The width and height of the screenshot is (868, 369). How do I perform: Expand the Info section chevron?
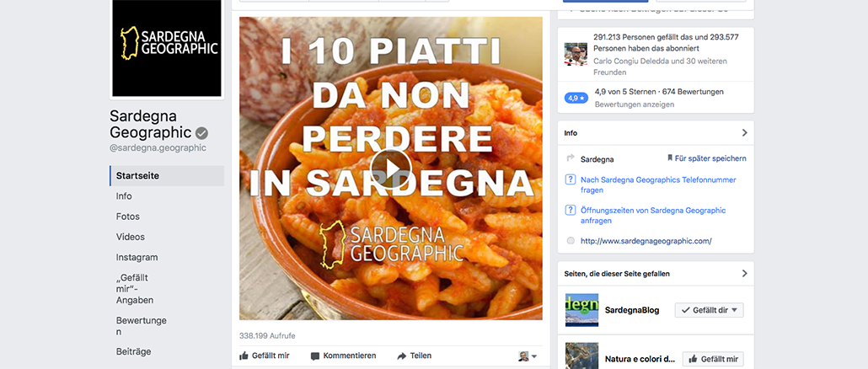[x=745, y=133]
